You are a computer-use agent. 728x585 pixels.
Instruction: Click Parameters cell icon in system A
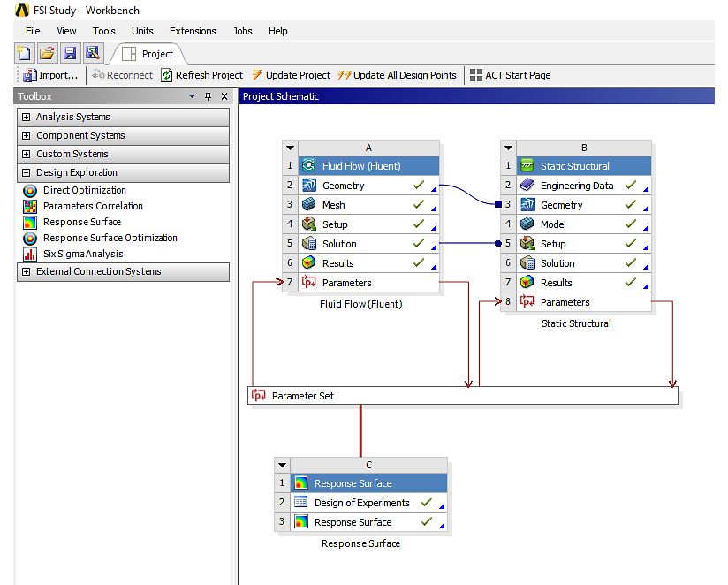click(308, 282)
